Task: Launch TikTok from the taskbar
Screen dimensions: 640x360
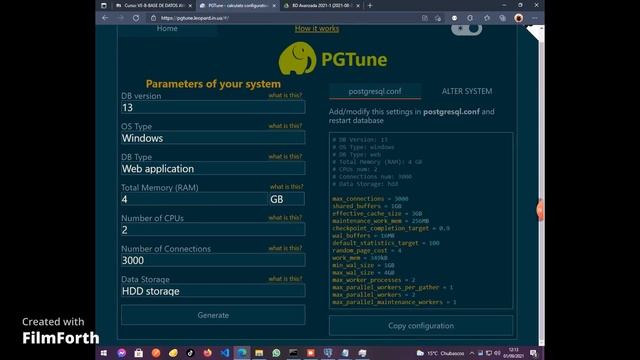Action: point(190,353)
